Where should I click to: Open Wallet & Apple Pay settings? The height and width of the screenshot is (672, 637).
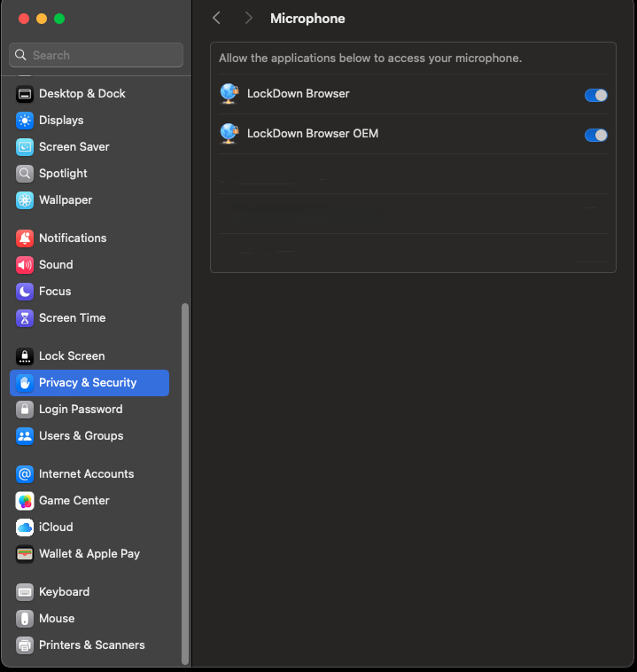89,554
